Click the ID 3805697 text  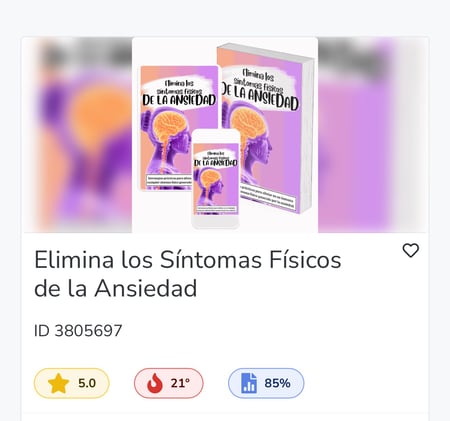pos(78,331)
